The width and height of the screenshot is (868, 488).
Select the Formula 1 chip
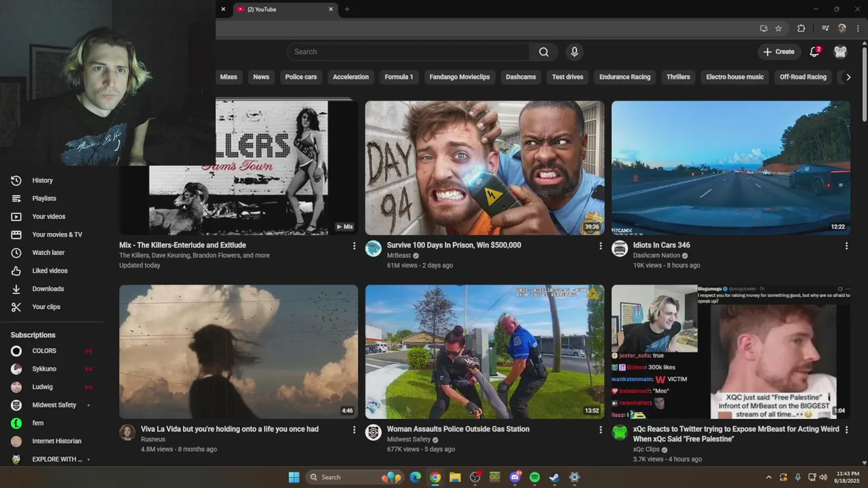[399, 77]
